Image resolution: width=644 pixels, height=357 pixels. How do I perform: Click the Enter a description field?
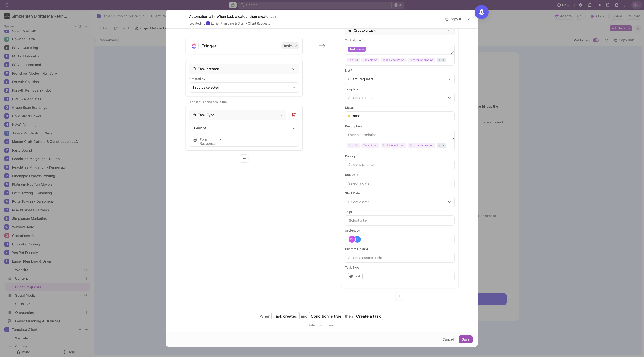click(x=400, y=135)
